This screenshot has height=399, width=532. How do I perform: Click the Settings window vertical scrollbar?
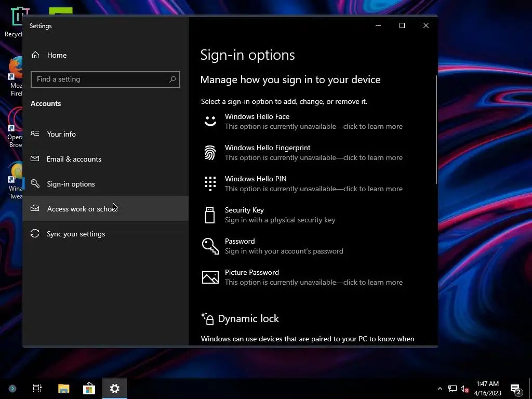[436, 129]
